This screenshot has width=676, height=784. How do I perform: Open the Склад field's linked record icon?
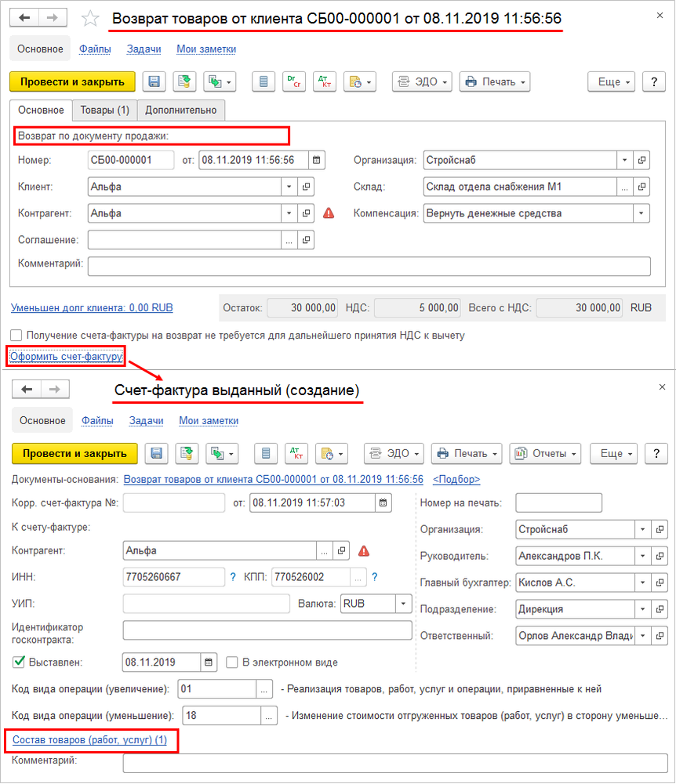coord(641,187)
